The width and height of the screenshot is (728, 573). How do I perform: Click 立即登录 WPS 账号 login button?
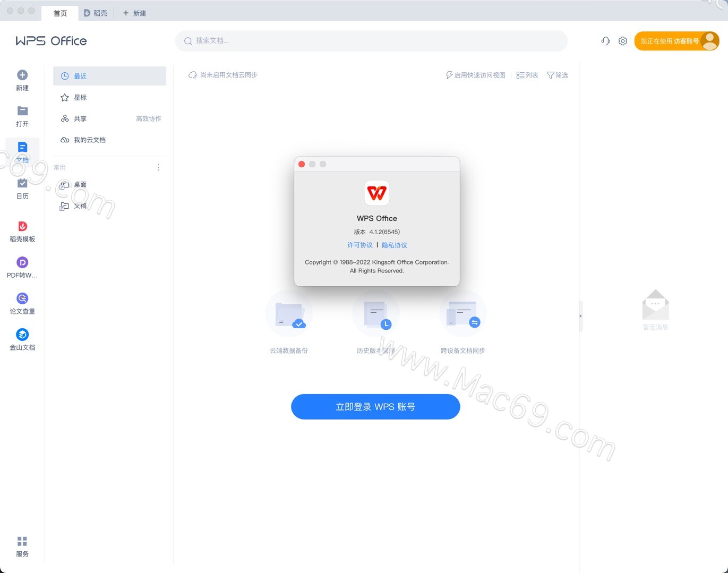point(375,407)
